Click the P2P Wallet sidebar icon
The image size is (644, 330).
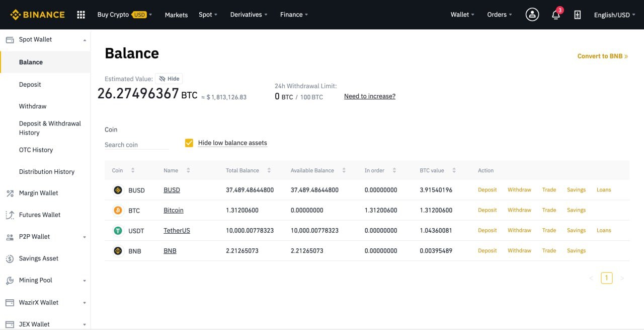[10, 236]
